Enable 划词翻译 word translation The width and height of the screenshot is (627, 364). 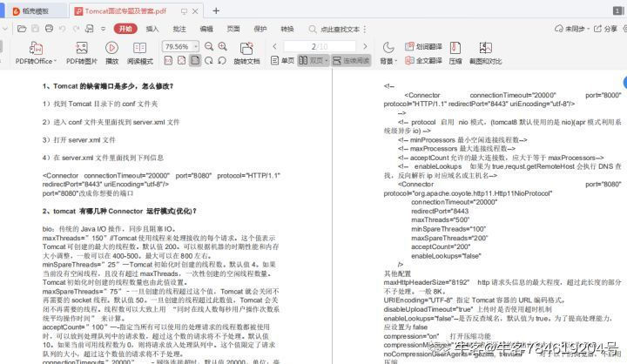click(x=423, y=46)
